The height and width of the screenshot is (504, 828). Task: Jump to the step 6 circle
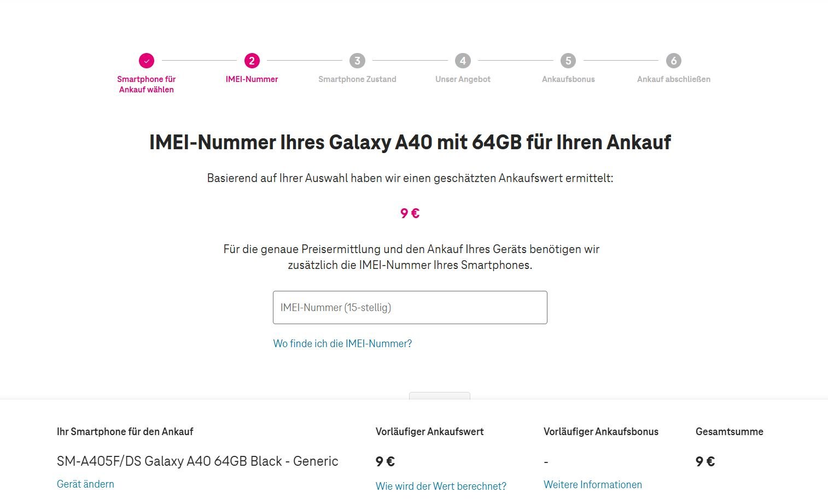coord(674,61)
